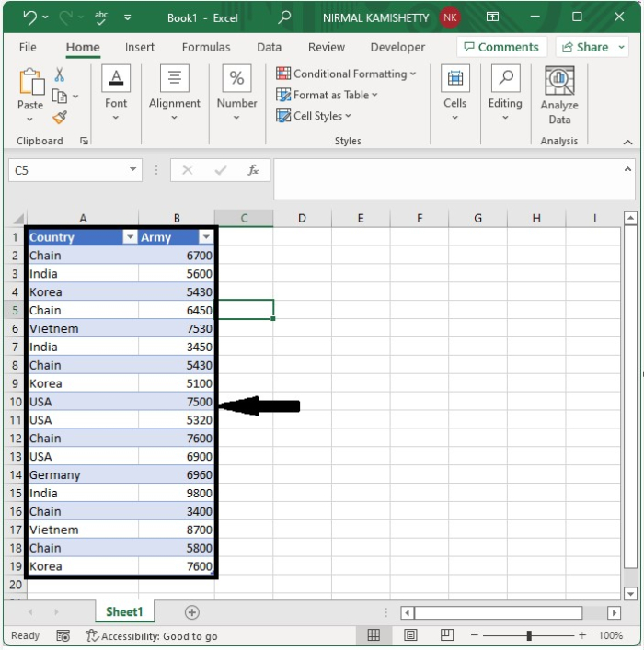
Task: Switch to the Review tab
Action: click(x=327, y=47)
